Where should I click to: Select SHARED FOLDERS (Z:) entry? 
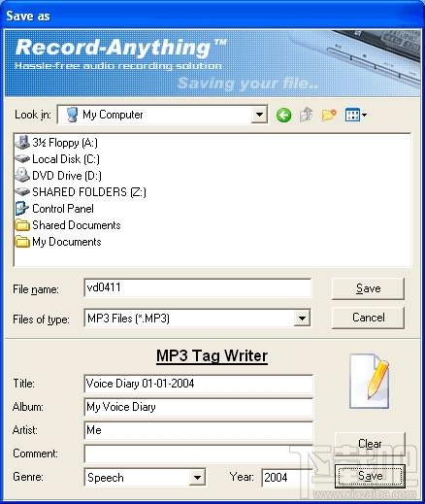81,192
